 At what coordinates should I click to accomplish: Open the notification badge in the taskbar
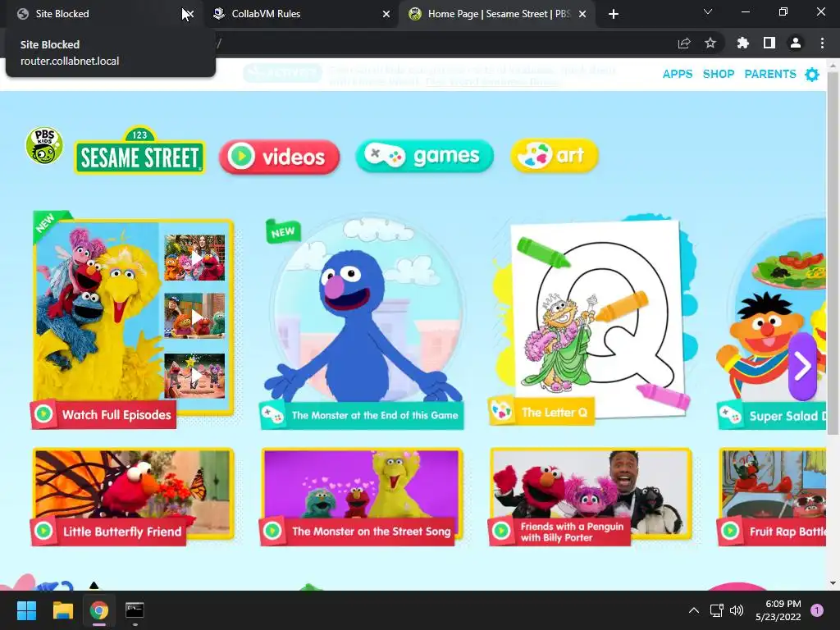click(x=817, y=610)
